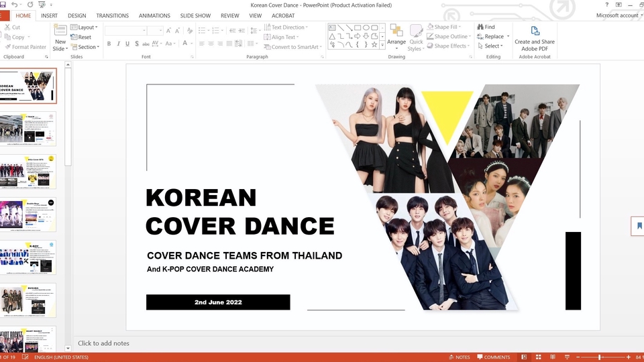Open the ACROBAT ribbon tab

point(283,15)
